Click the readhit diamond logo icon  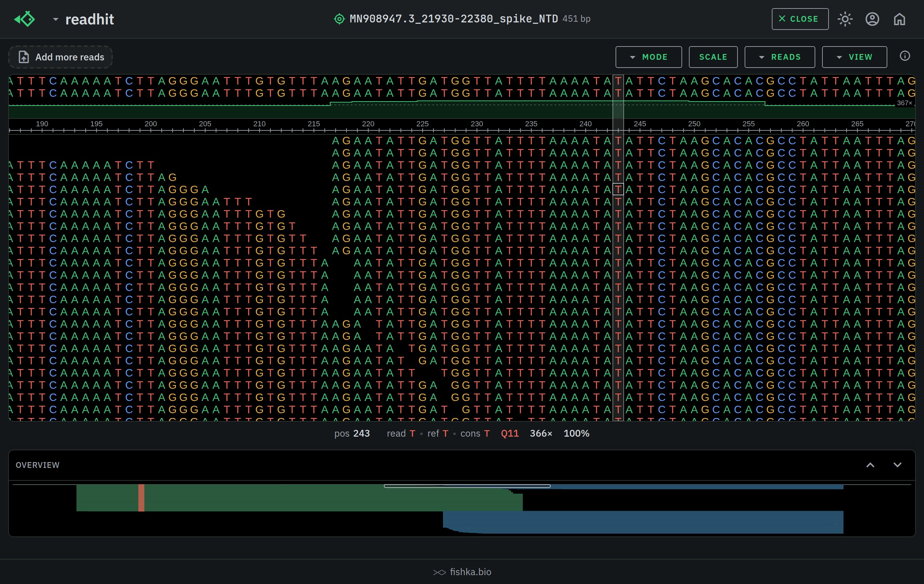point(24,19)
